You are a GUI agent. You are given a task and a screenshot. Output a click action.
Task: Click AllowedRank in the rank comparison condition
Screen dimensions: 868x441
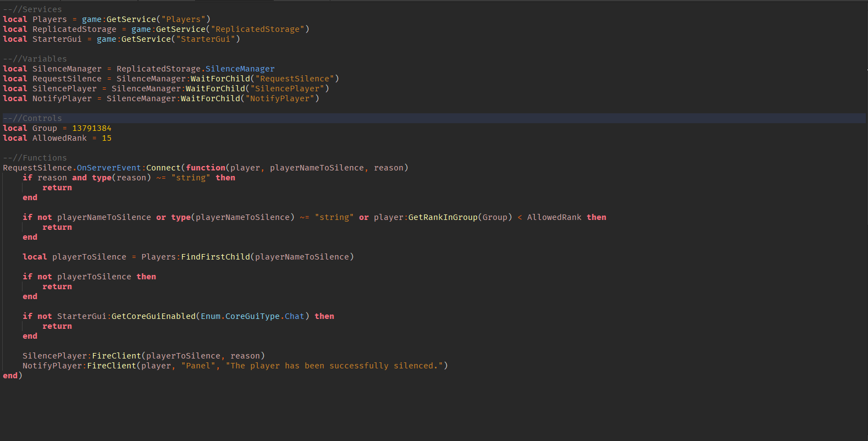[x=554, y=217]
